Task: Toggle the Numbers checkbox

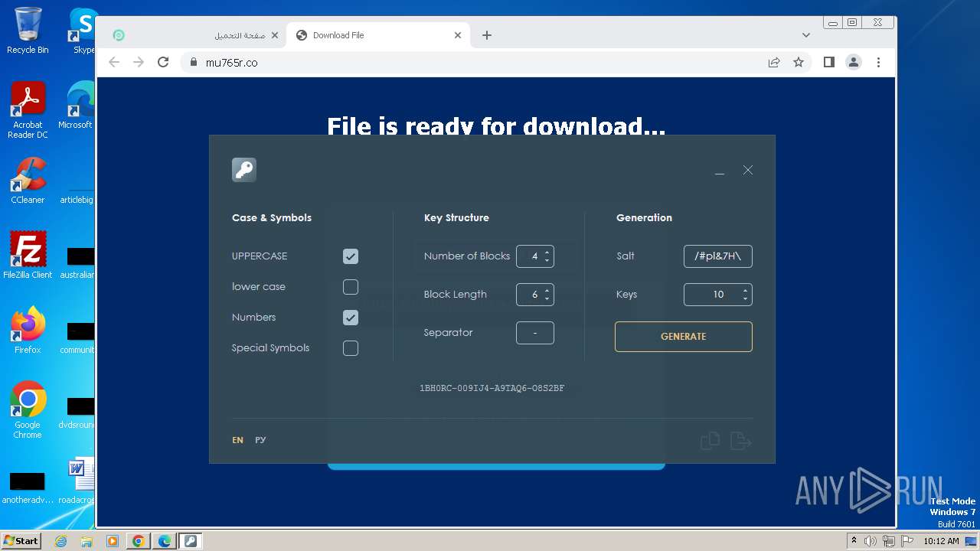Action: point(351,318)
